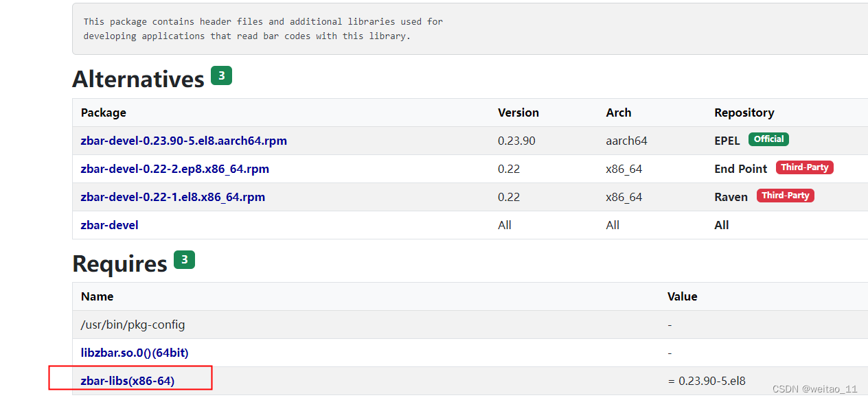Click the Version column header
Viewport: 868px width, 400px height.
coord(518,113)
